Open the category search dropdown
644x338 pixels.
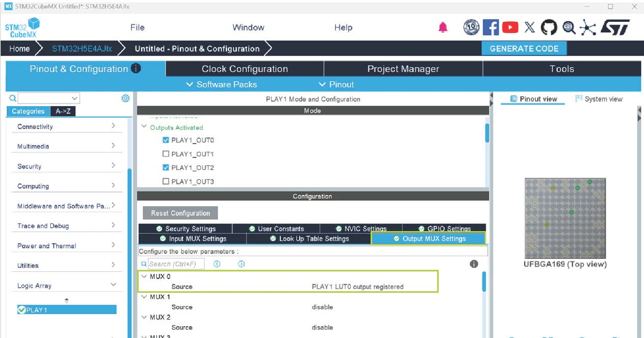click(x=75, y=98)
